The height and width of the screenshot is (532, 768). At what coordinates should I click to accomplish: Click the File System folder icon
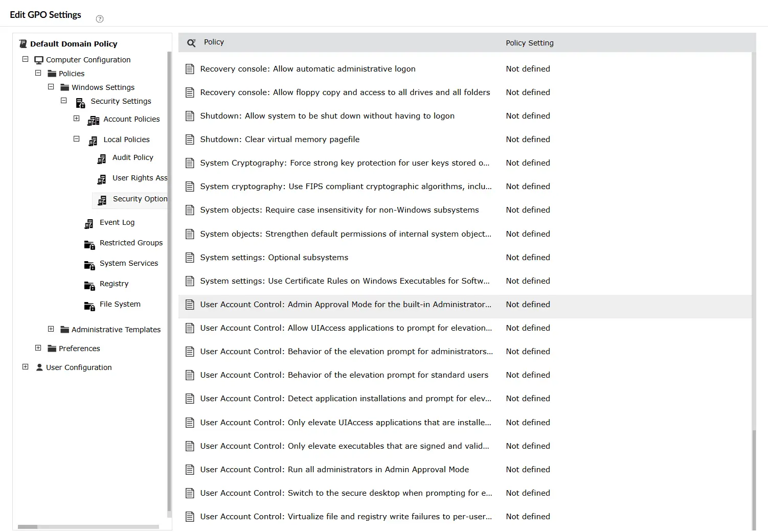[x=89, y=306]
